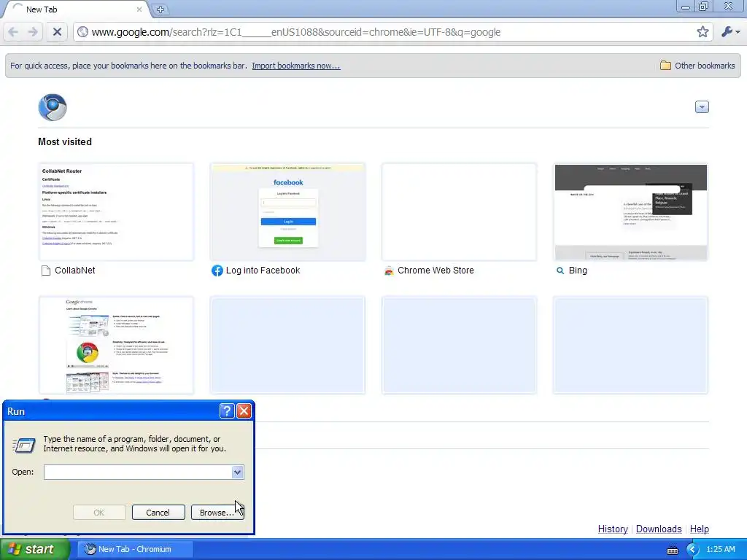Stop page loading with the X button
Image resolution: width=747 pixels, height=560 pixels.
coord(57,32)
